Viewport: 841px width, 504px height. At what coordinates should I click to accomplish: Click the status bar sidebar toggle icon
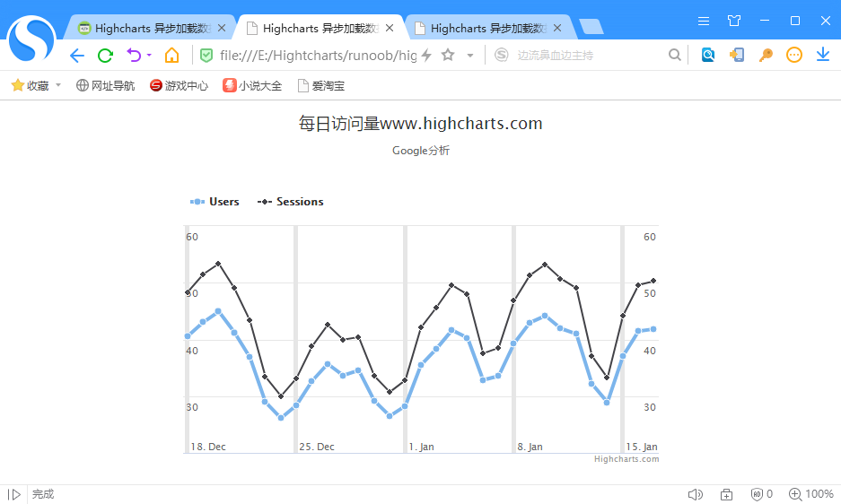(14, 494)
